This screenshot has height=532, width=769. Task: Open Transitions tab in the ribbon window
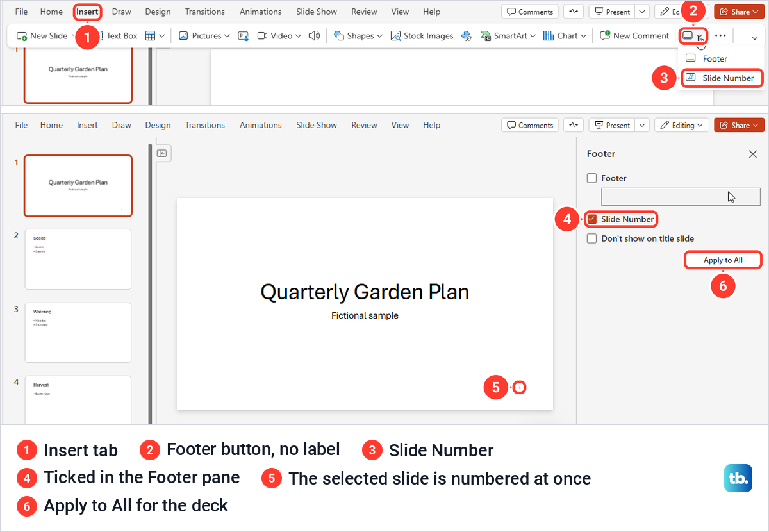pyautogui.click(x=205, y=12)
